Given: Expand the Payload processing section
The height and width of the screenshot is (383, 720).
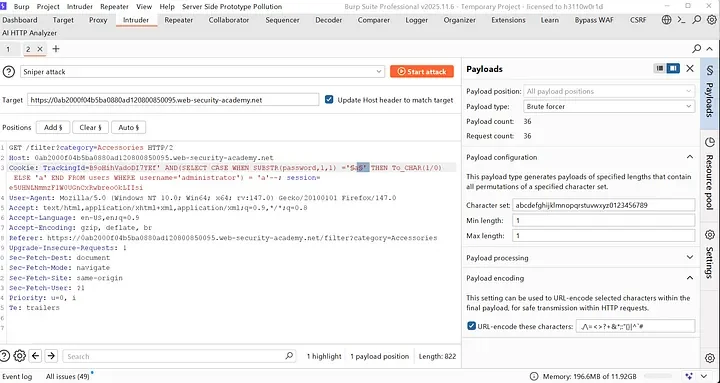Looking at the screenshot, I should (x=690, y=258).
